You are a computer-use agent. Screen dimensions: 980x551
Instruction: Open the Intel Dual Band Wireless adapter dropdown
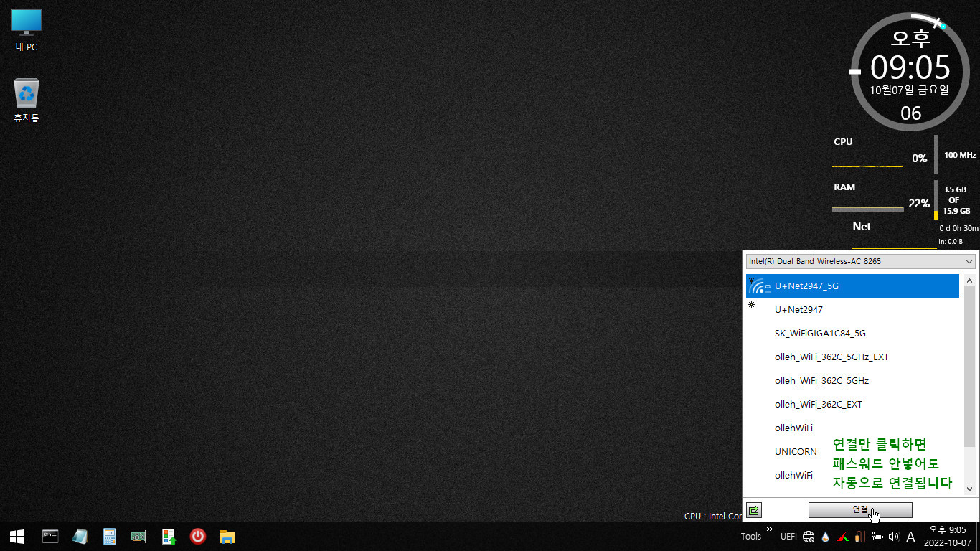coord(861,261)
